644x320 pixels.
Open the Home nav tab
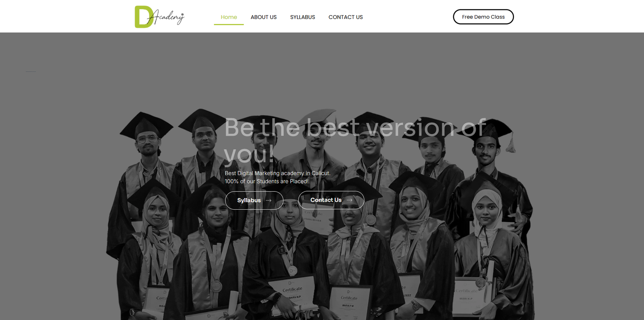tap(229, 17)
